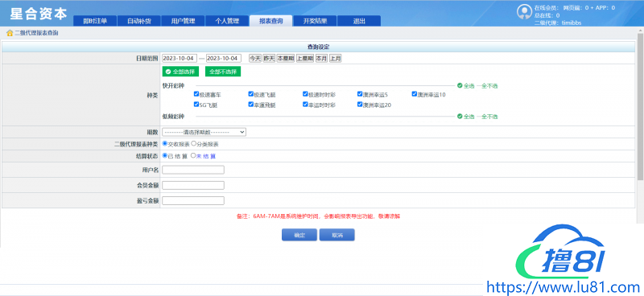Uncheck the 澳洲幸运10 checkbox
Screen dimensions: 644x296
pos(415,94)
